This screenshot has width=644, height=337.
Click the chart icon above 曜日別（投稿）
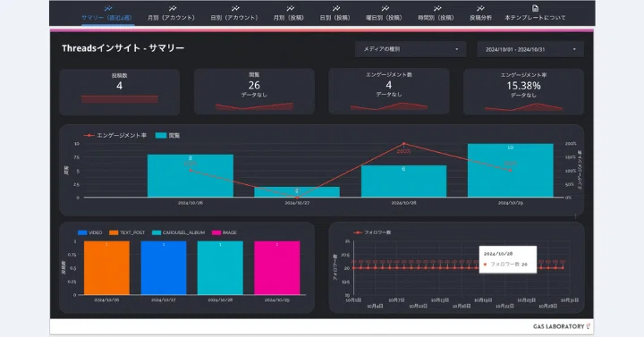coord(385,8)
